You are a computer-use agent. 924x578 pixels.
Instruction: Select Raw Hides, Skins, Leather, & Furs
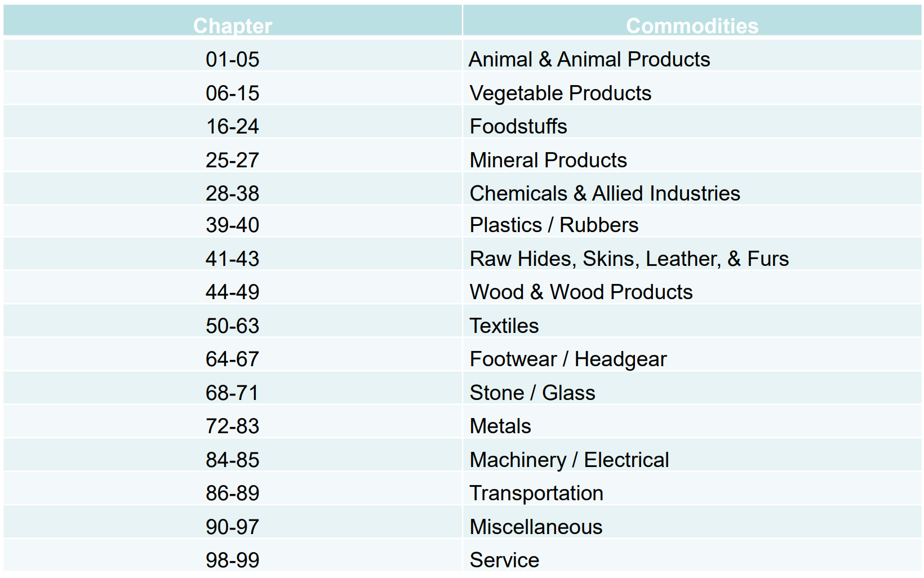pos(629,259)
